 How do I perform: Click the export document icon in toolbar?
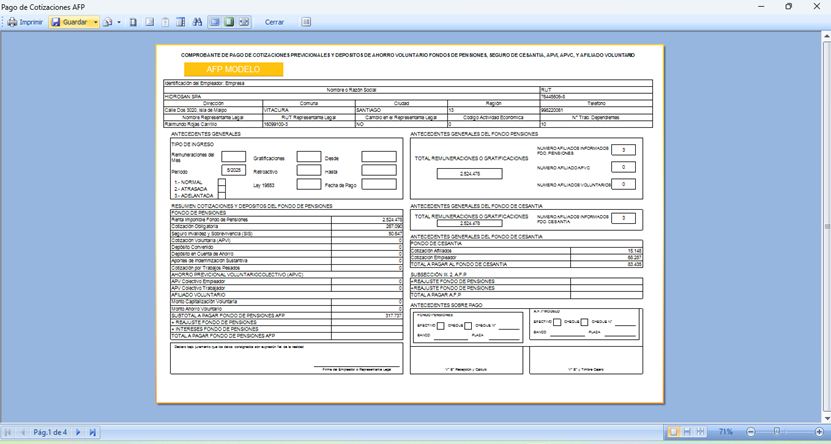tap(107, 22)
